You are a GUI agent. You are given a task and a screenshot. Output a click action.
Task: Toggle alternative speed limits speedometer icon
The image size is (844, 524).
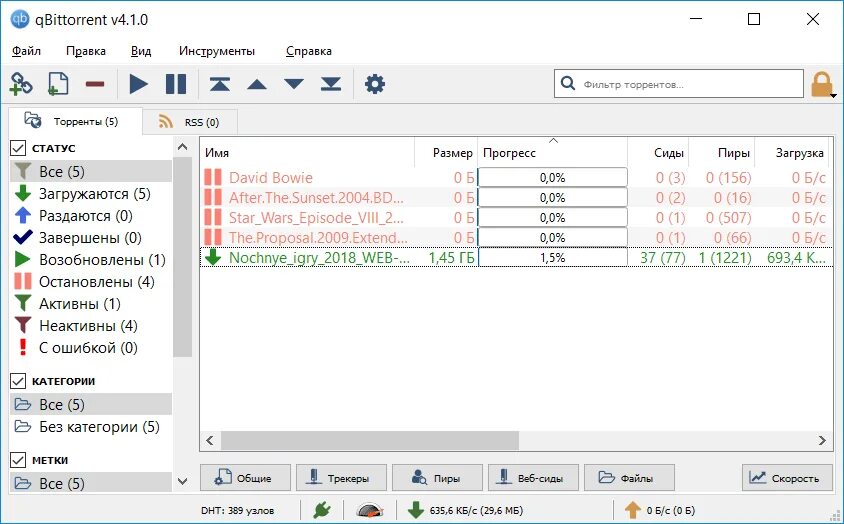(x=370, y=510)
